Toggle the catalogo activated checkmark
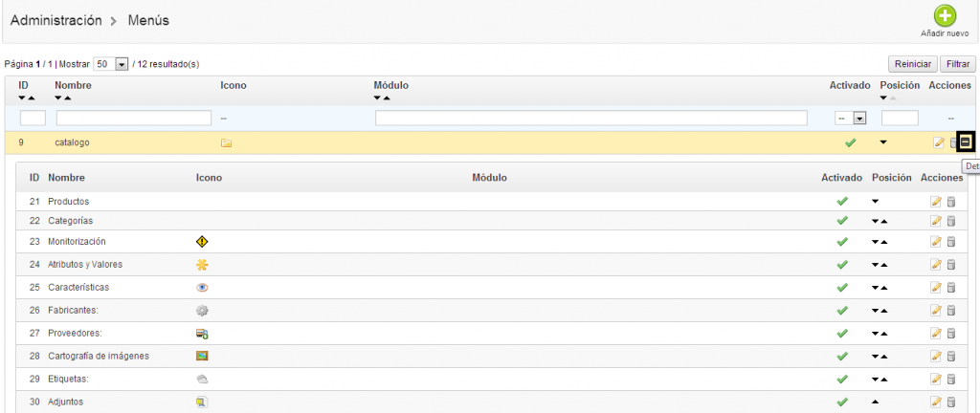The width and height of the screenshot is (980, 413). click(850, 142)
